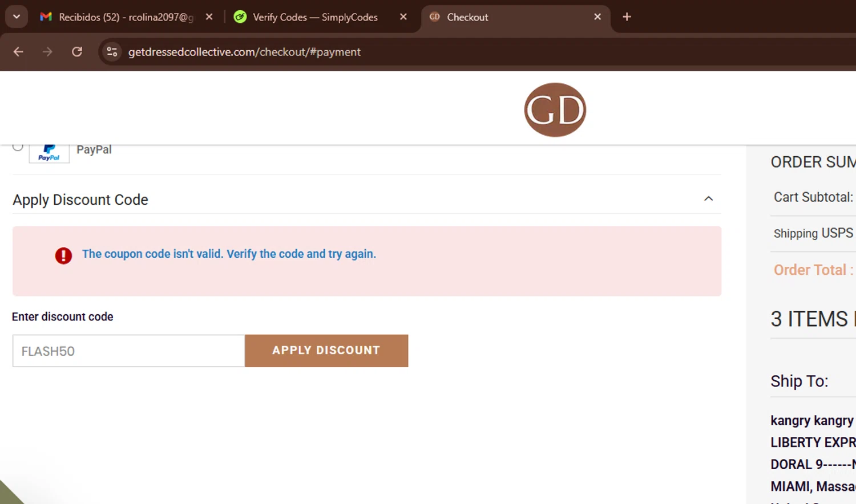Reload the checkout page
Viewport: 856px width, 504px height.
coord(77,52)
